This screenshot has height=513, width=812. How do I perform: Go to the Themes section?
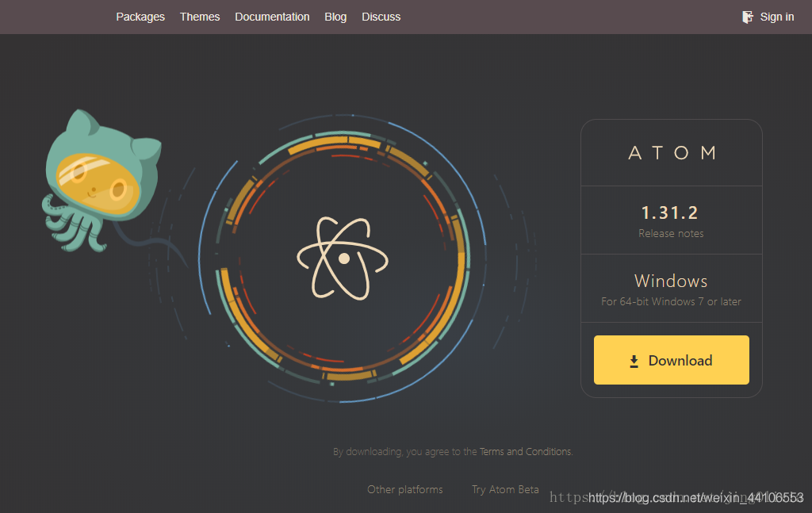pyautogui.click(x=200, y=17)
